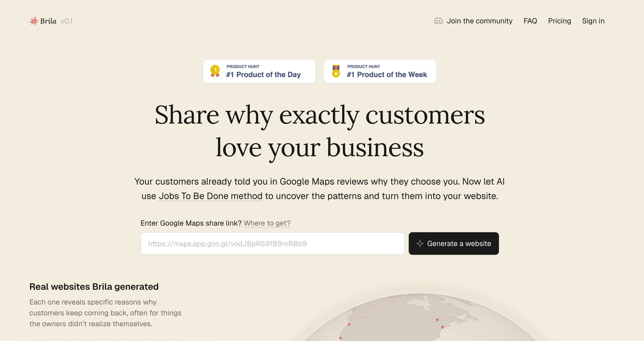The width and height of the screenshot is (644, 341).
Task: Click the v0.1 version label
Action: coord(67,21)
